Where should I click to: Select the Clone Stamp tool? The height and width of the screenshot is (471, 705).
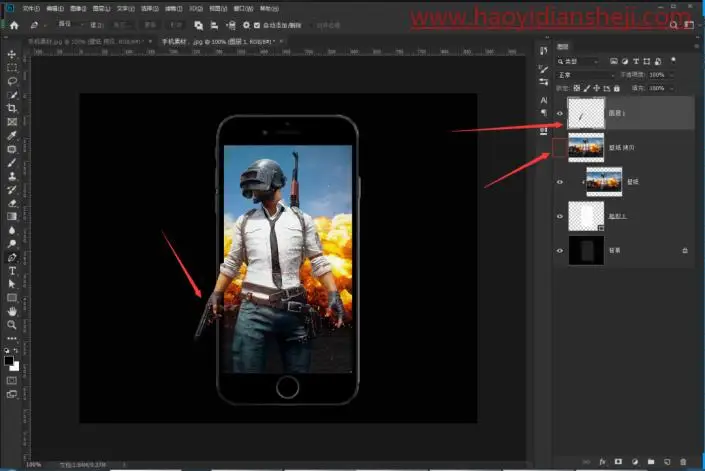[12, 176]
